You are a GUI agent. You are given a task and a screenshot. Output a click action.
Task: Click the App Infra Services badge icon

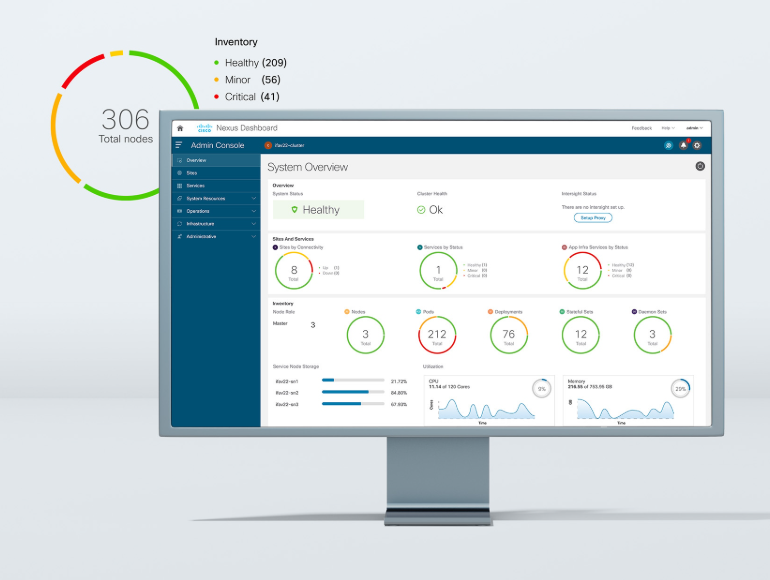[564, 247]
